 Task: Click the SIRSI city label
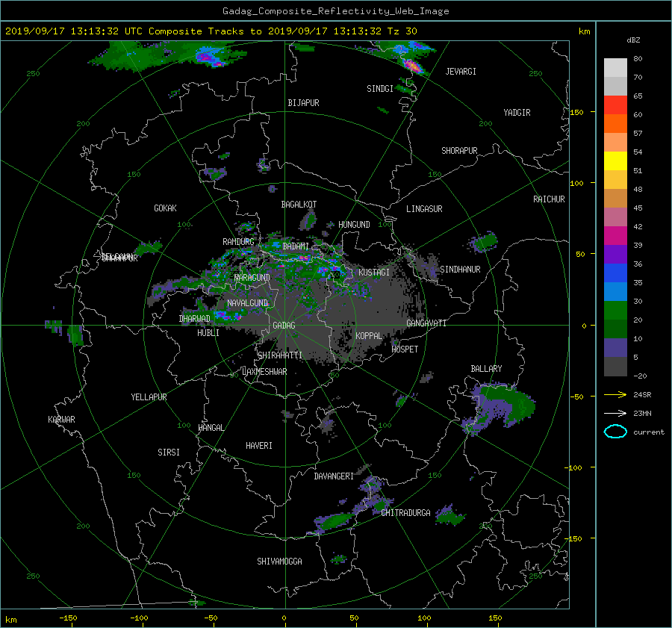tap(169, 453)
